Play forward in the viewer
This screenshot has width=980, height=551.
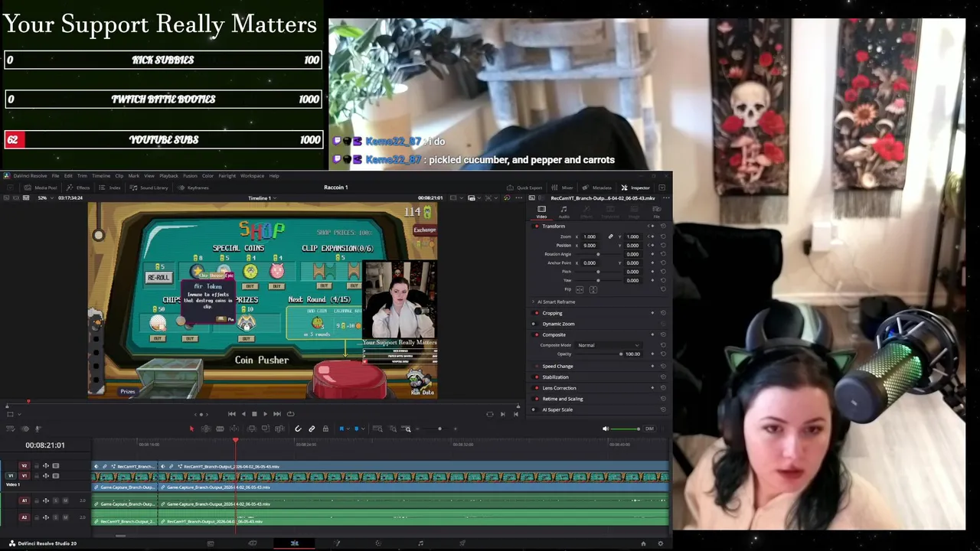[x=265, y=414]
